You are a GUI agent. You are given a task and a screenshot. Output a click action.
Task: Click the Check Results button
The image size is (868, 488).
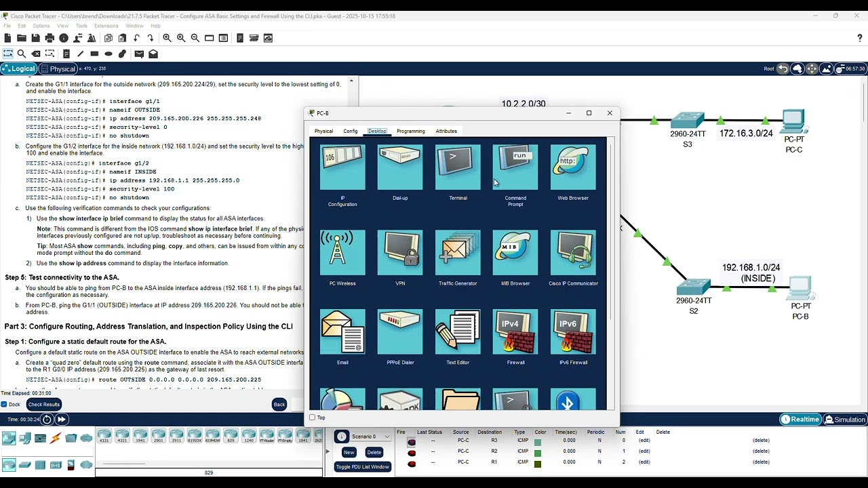pyautogui.click(x=44, y=405)
